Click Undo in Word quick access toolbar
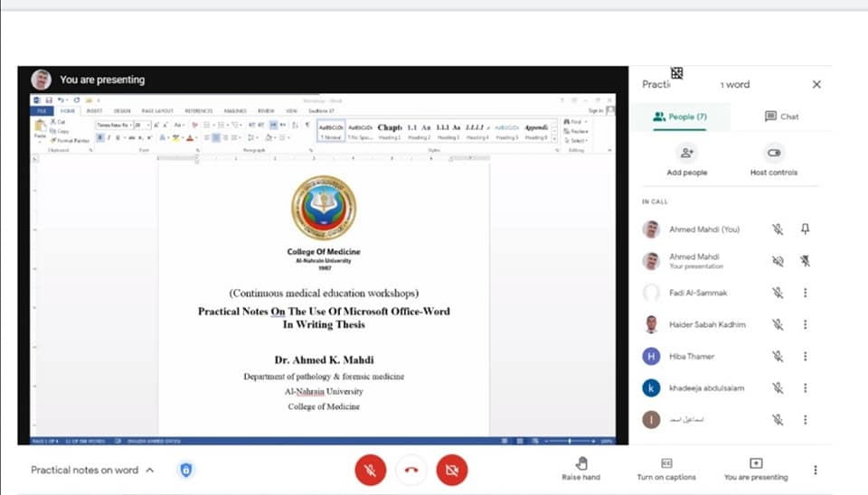This screenshot has width=868, height=495. (x=60, y=100)
